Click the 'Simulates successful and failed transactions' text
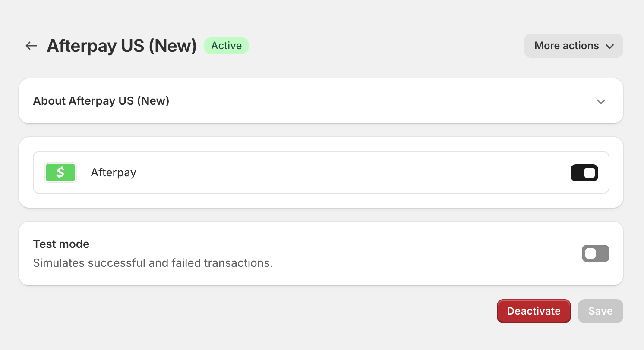Image resolution: width=644 pixels, height=350 pixels. pyautogui.click(x=153, y=263)
